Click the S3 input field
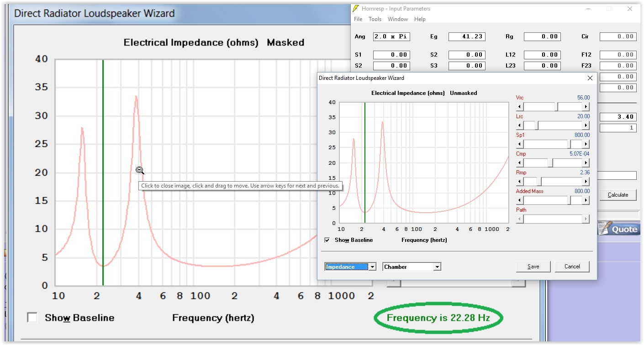Screen dimensions: 644x345 [x=467, y=66]
